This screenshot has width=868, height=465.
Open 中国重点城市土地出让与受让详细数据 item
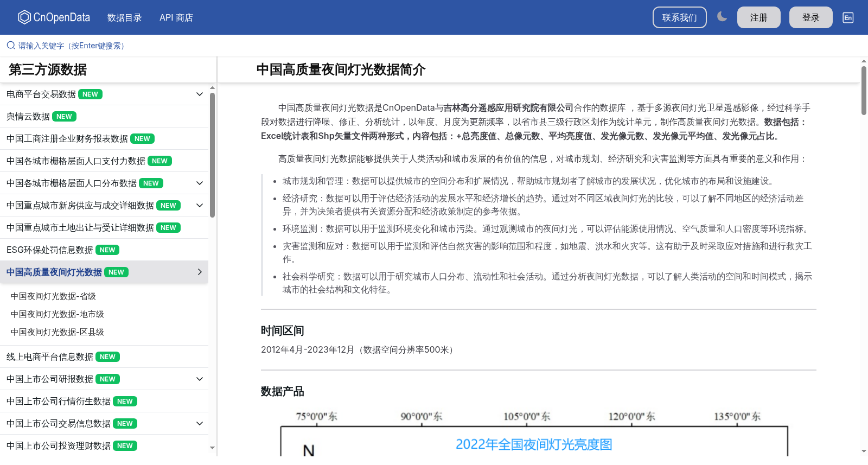click(x=104, y=228)
